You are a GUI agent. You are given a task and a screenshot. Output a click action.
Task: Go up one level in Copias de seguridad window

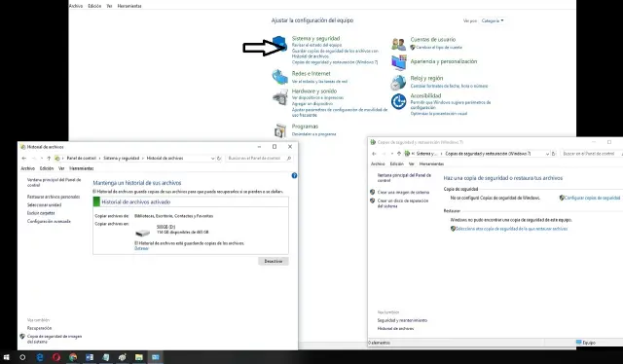tap(399, 154)
